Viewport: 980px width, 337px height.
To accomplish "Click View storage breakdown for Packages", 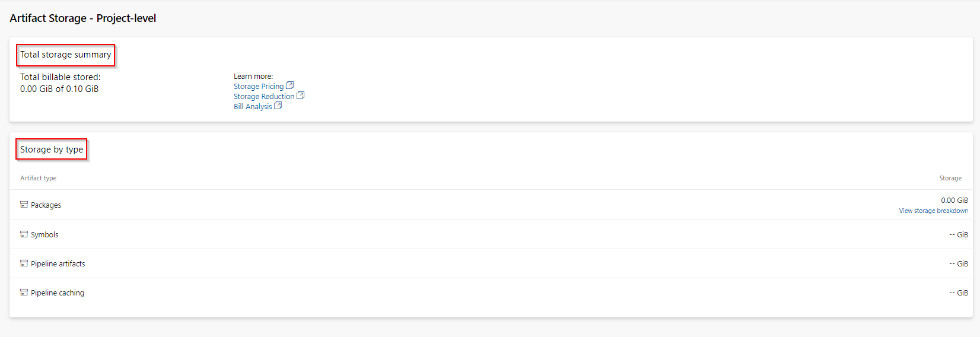I will 933,211.
